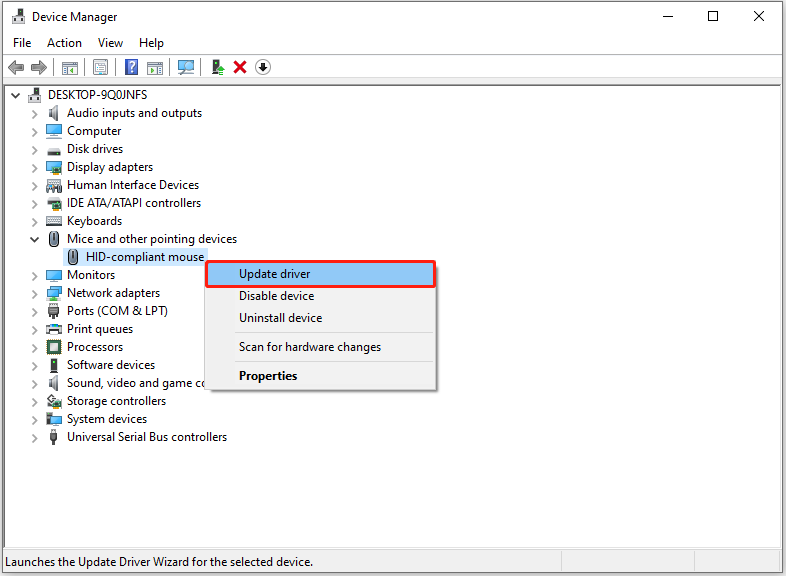786x576 pixels.
Task: Open the Properties toolbar icon
Action: click(x=100, y=67)
